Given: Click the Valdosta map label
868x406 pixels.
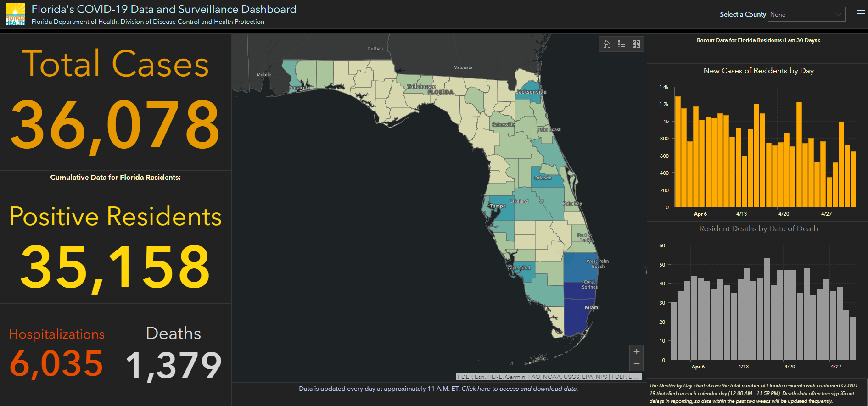Looking at the screenshot, I should point(463,67).
